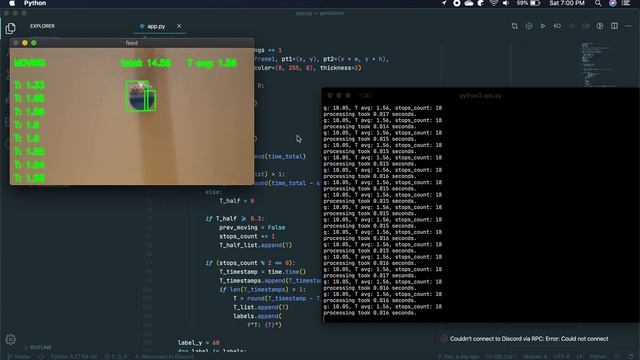The image size is (640, 360).
Task: Click the 'T avg: 1.56' label in feed window
Action: 212,63
